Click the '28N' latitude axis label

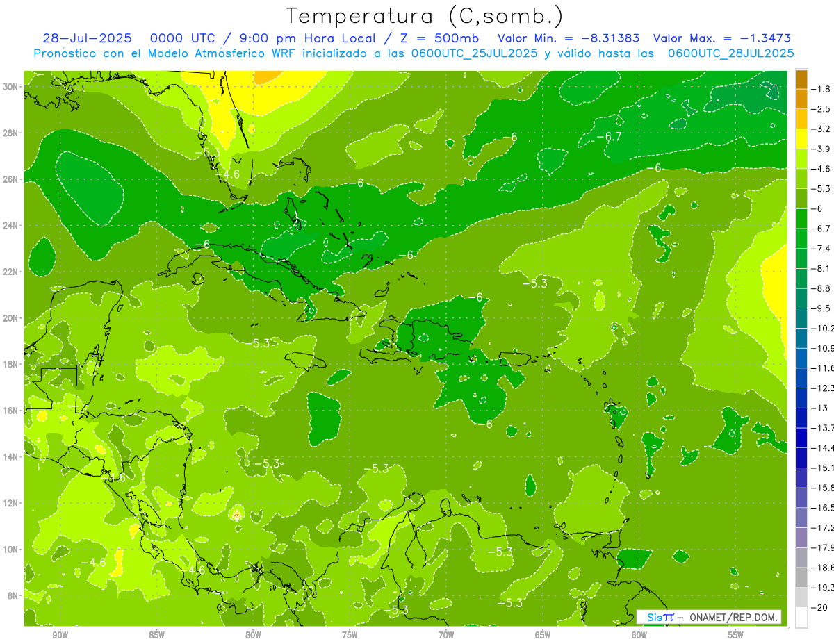click(x=12, y=133)
